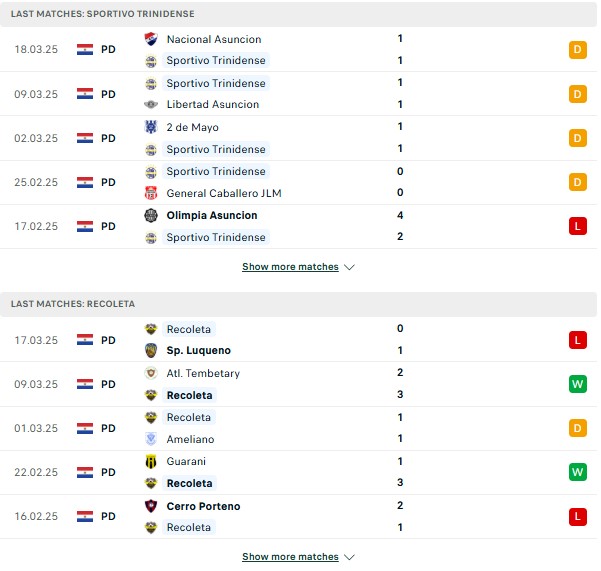Click the Paraguay flag on 09.03.25 Libertad row
The image size is (601, 571).
pos(85,94)
